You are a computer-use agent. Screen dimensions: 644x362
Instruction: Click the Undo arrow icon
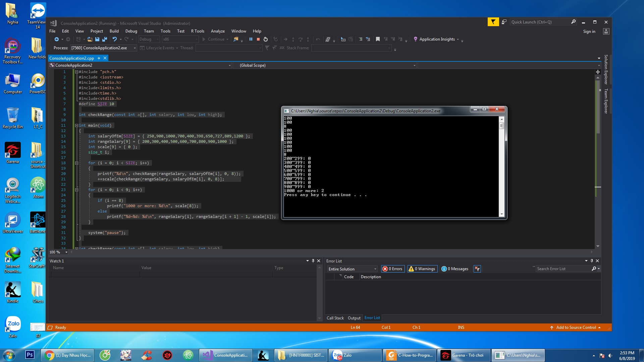(114, 39)
